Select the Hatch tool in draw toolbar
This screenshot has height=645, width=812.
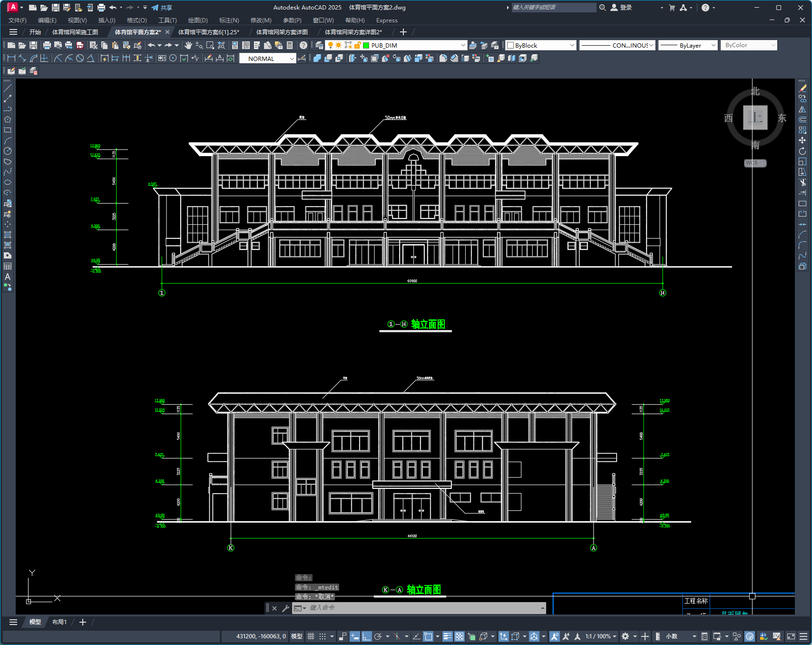[x=8, y=235]
